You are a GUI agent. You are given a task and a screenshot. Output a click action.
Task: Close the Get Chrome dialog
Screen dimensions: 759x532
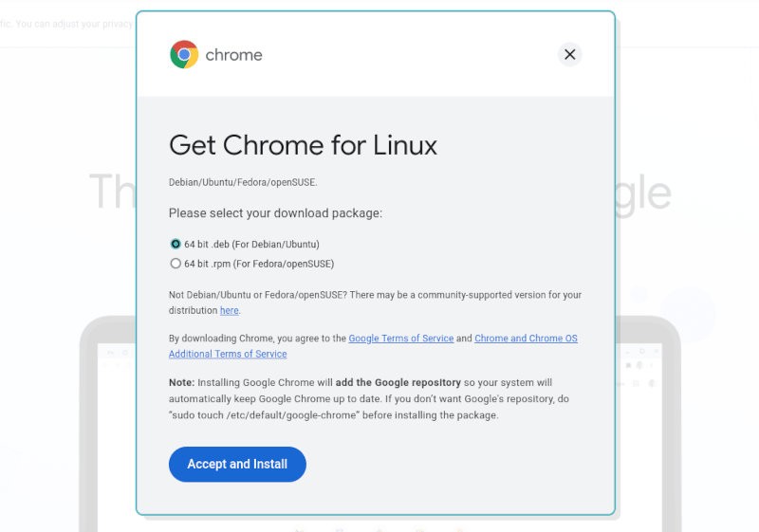[x=569, y=54]
